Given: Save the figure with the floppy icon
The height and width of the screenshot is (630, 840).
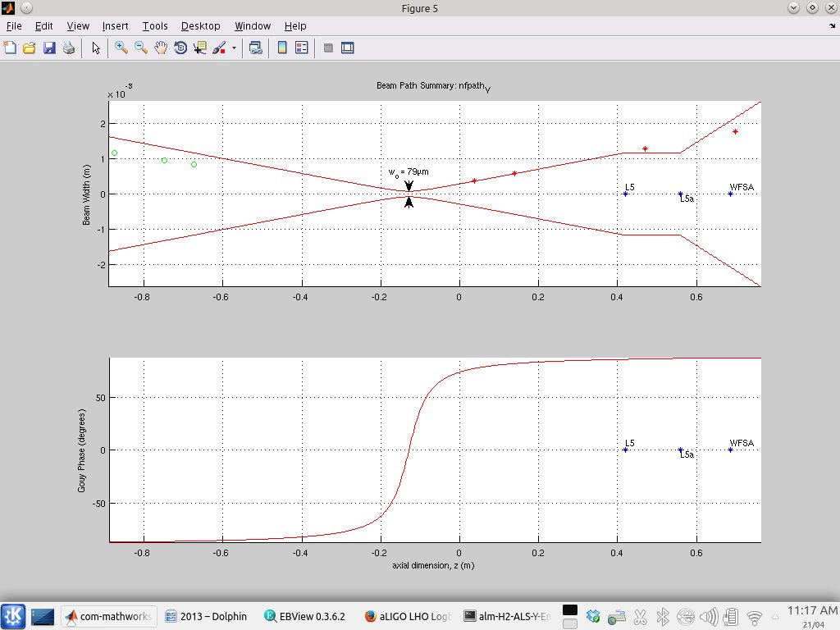Looking at the screenshot, I should pyautogui.click(x=49, y=48).
